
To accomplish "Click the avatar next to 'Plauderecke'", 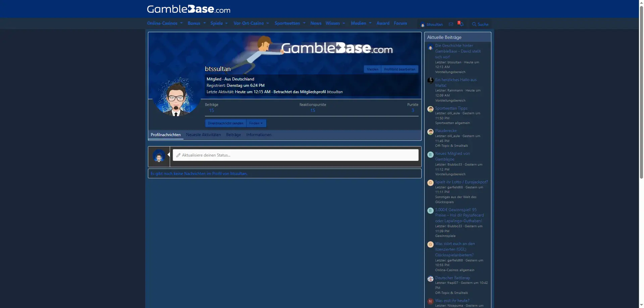I will 430,132.
